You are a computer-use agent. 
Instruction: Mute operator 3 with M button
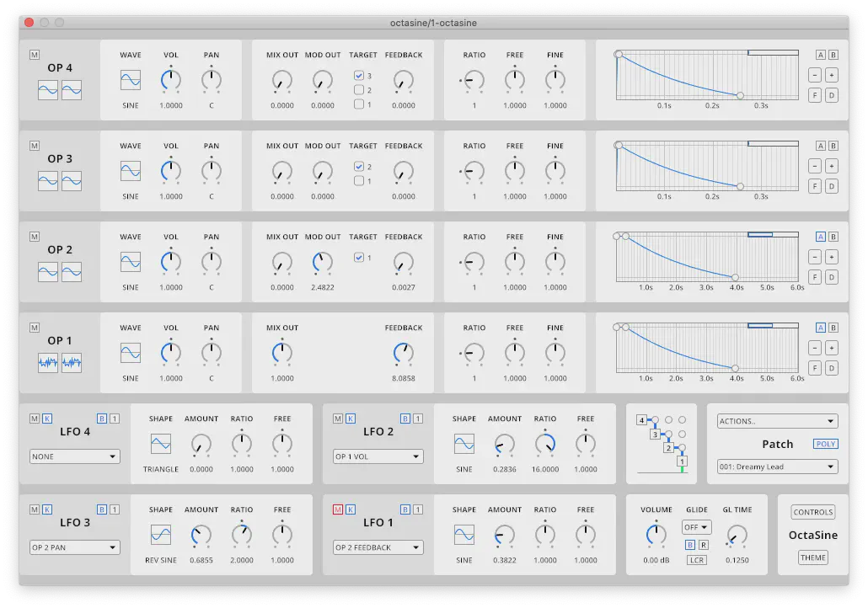(35, 146)
